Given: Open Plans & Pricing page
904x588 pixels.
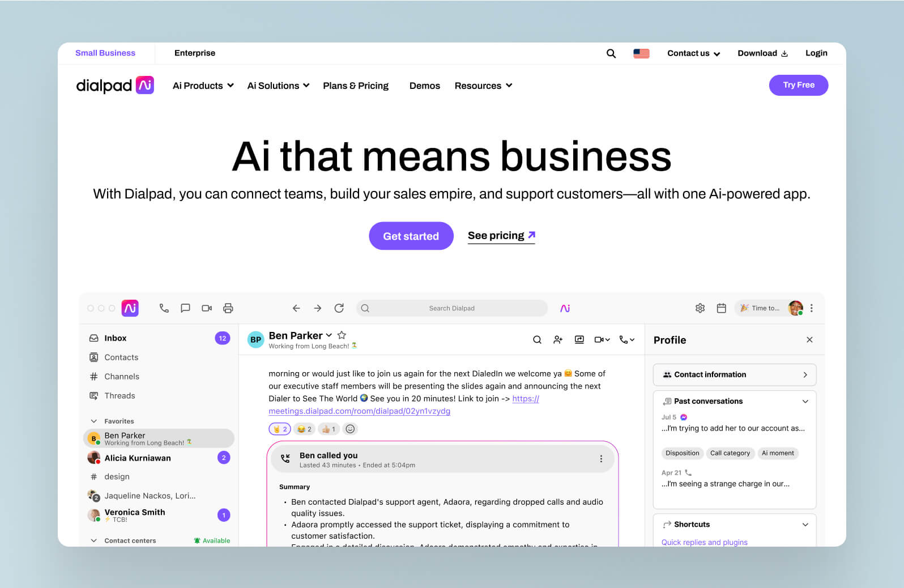Looking at the screenshot, I should coord(356,86).
